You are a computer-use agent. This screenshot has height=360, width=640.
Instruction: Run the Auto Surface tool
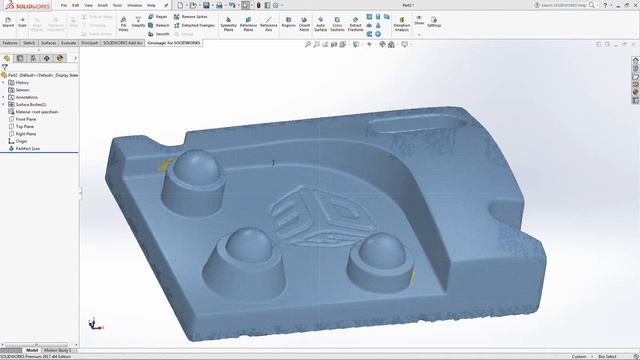(x=320, y=24)
